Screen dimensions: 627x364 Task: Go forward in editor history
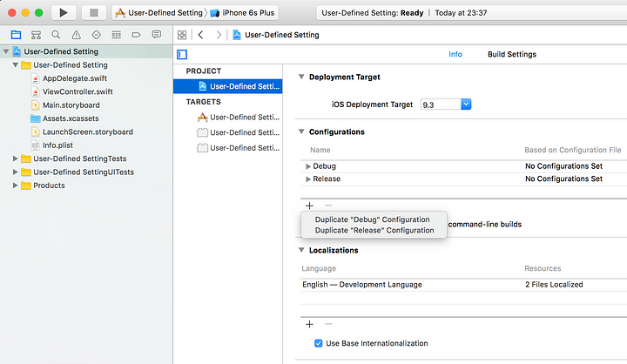tap(219, 35)
